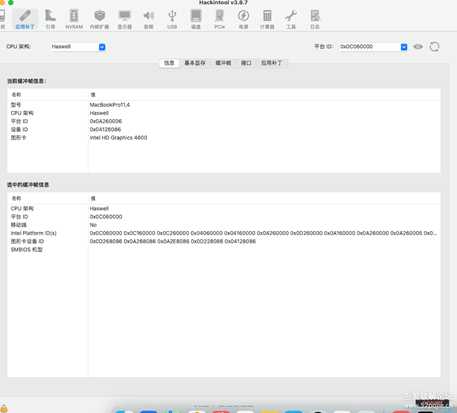The height and width of the screenshot is (413, 457).
Task: Open the Displays (显示器) toolbar section
Action: [x=124, y=19]
